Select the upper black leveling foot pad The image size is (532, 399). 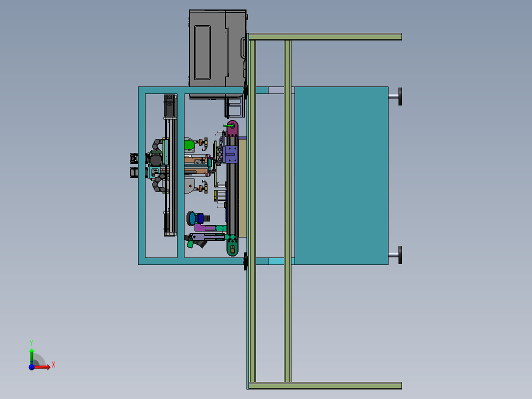[x=400, y=96]
